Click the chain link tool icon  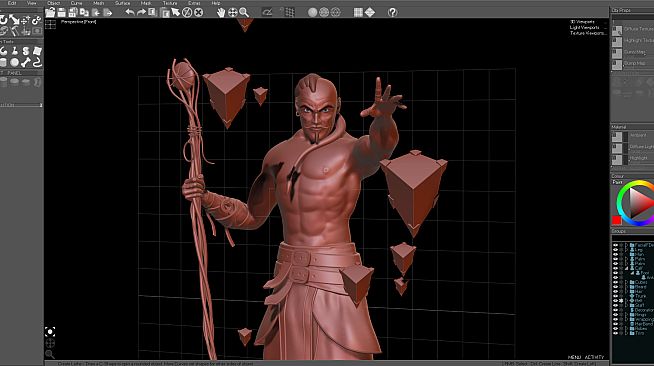pos(37,20)
